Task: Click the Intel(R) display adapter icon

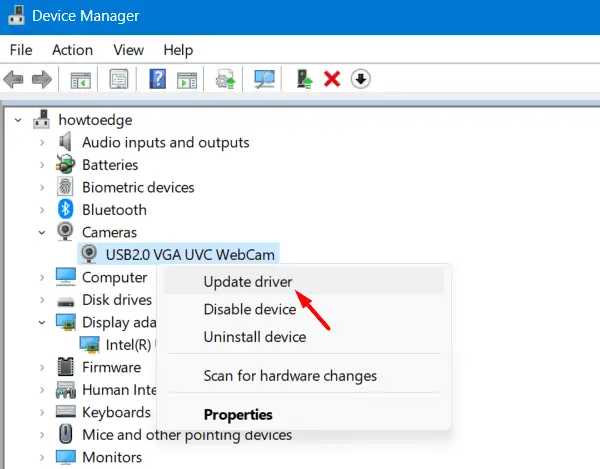Action: (89, 344)
